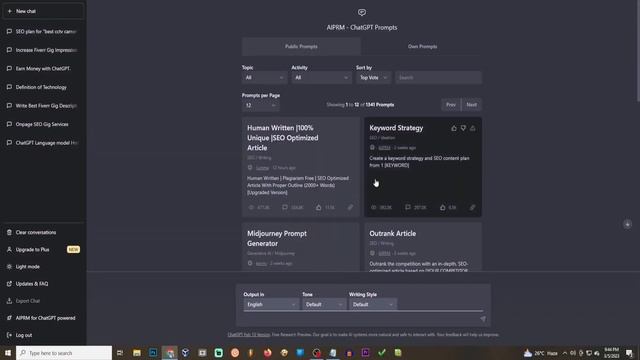Open Firefox from the taskbar
The height and width of the screenshot is (360, 640).
pos(267,353)
